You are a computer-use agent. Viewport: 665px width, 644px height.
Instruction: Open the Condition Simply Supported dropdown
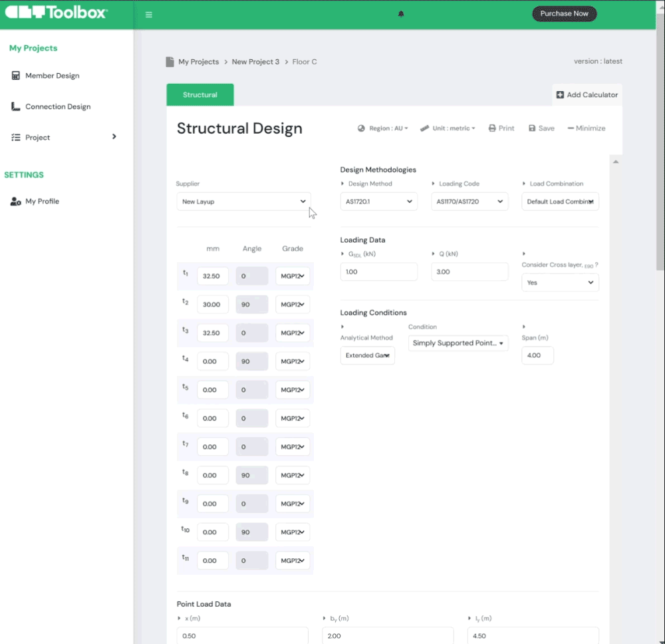(459, 343)
